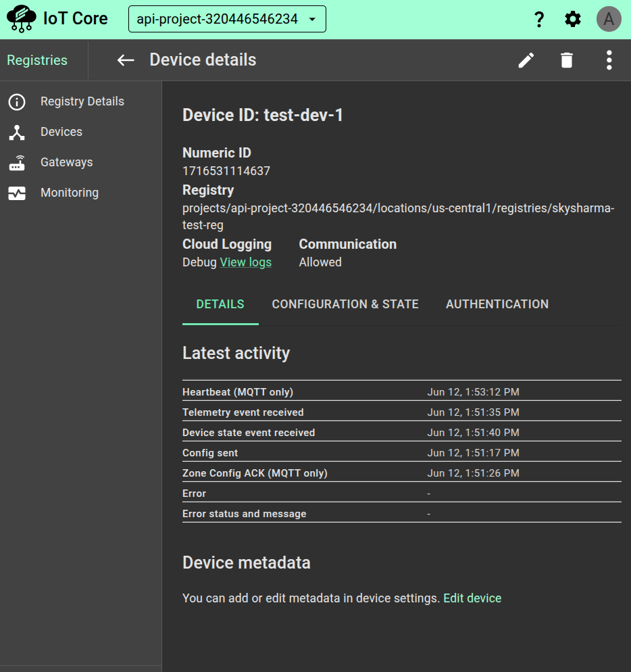The image size is (631, 672).
Task: Open the three-dot more options menu
Action: click(x=609, y=60)
